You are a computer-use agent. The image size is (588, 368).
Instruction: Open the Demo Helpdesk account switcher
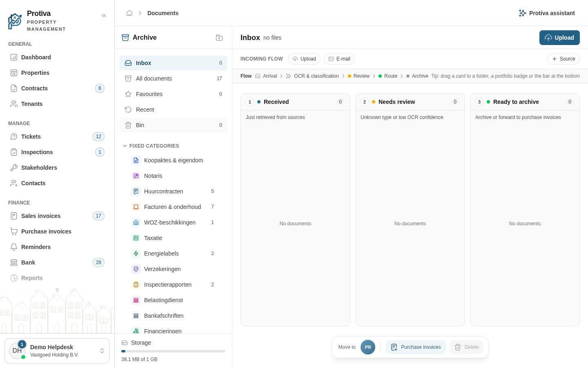pyautogui.click(x=57, y=351)
